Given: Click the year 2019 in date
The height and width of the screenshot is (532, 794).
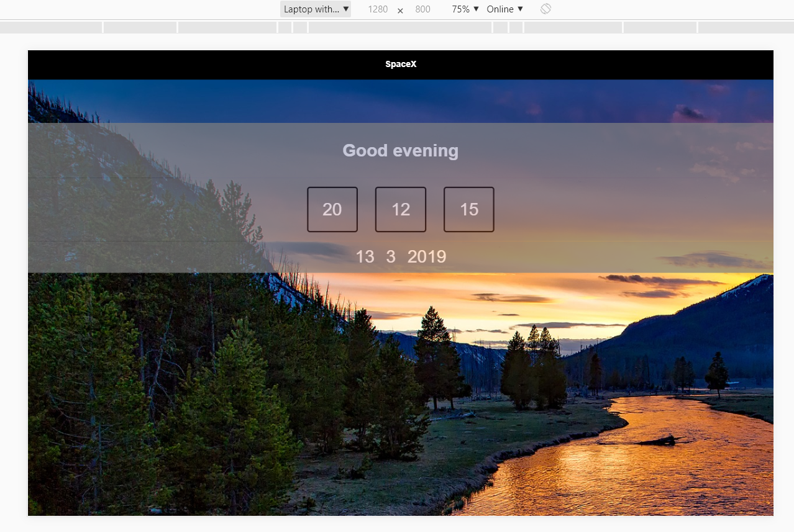Looking at the screenshot, I should tap(427, 257).
